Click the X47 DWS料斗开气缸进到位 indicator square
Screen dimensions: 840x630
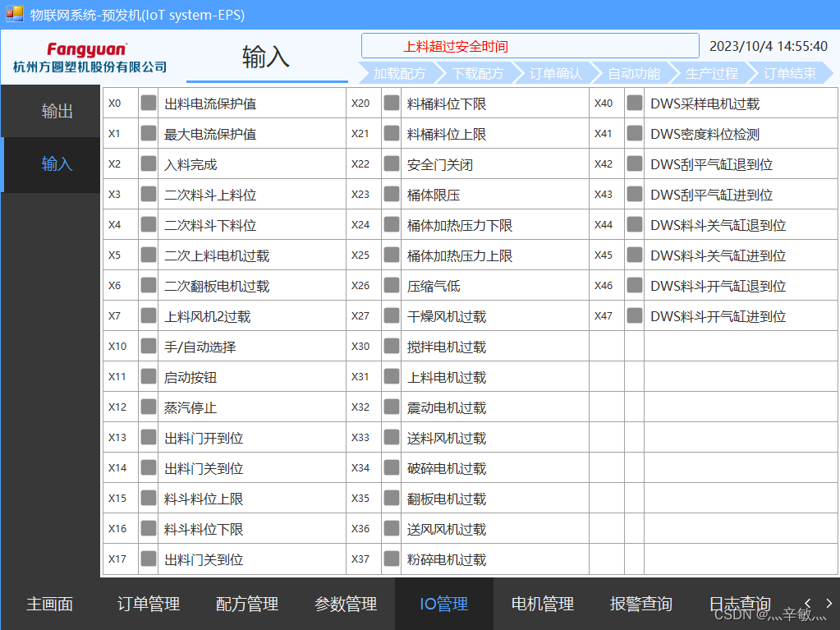[x=635, y=315]
